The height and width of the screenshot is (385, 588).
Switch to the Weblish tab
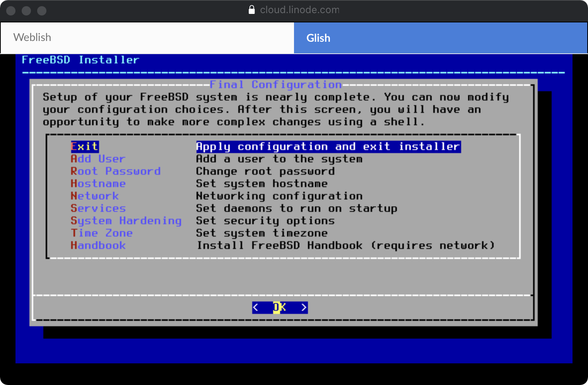click(x=147, y=37)
